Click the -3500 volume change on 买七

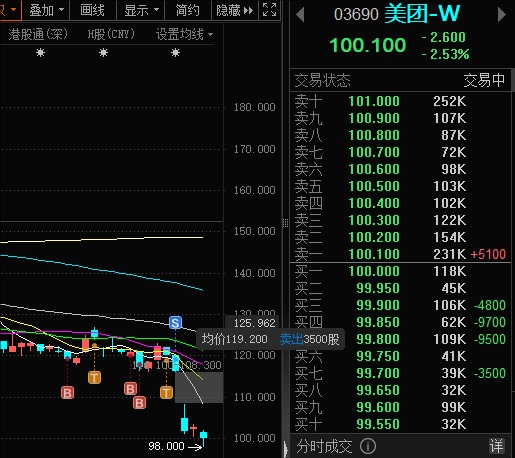490,373
